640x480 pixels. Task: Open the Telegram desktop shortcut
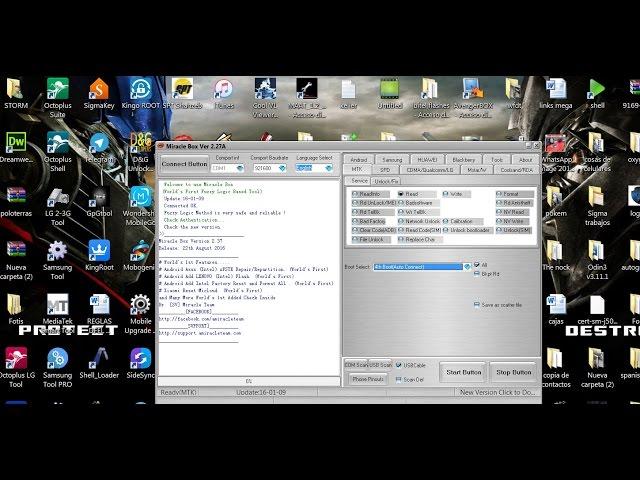pos(99,148)
